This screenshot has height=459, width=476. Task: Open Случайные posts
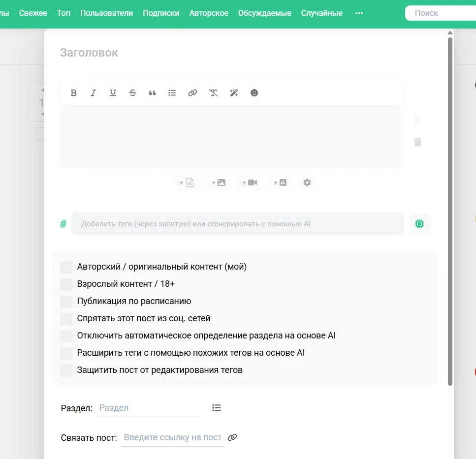pyautogui.click(x=322, y=13)
